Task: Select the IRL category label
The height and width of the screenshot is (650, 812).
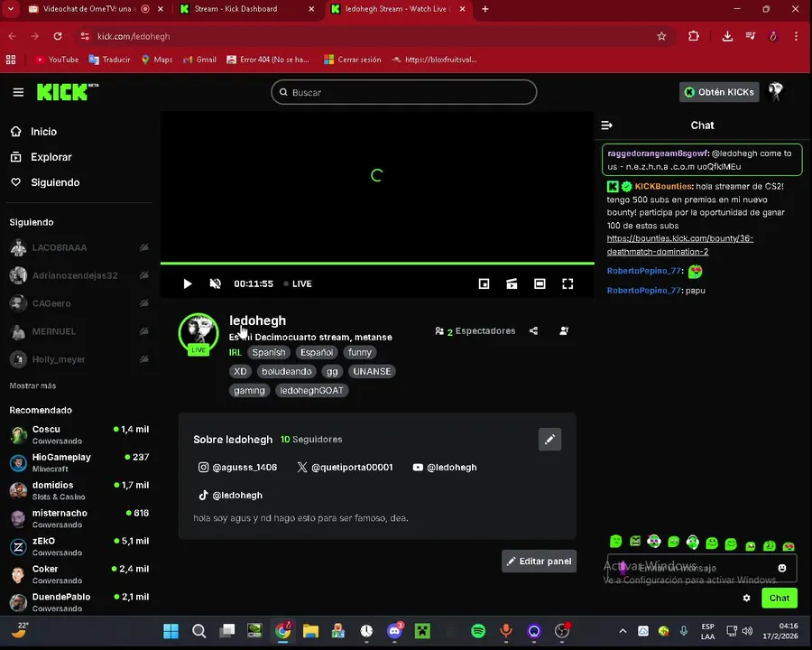Action: coord(235,352)
